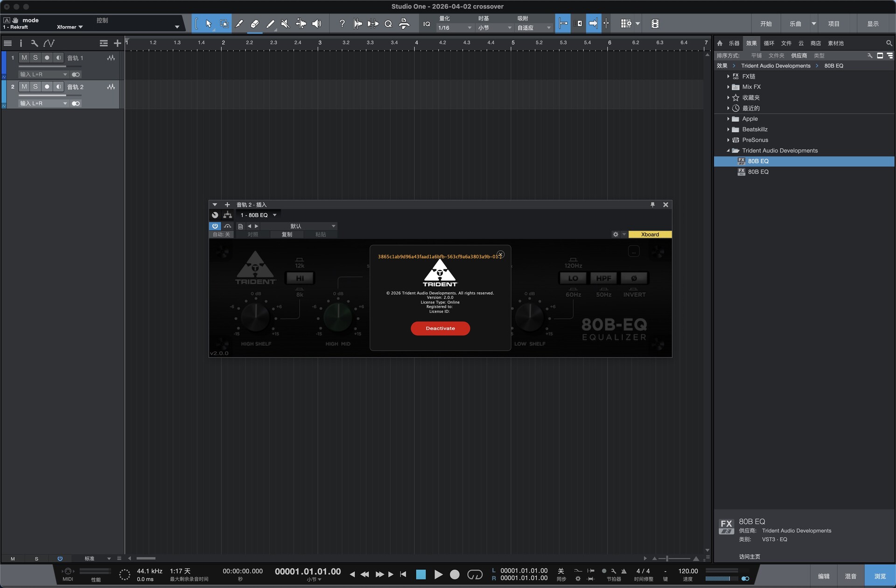The height and width of the screenshot is (588, 896).
Task: Open the plugin preset 默认 dropdown
Action: click(x=299, y=226)
